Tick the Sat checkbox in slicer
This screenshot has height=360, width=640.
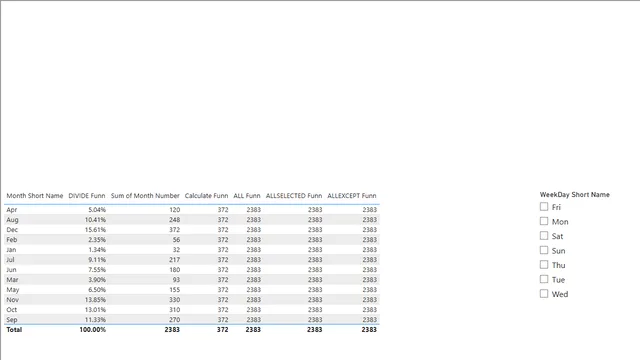point(544,236)
